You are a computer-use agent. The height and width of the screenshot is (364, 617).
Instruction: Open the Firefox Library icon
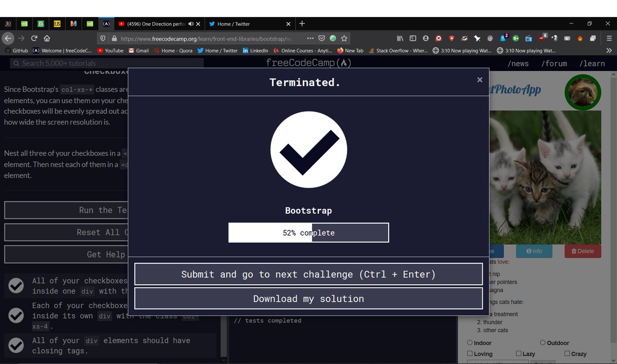pyautogui.click(x=400, y=38)
